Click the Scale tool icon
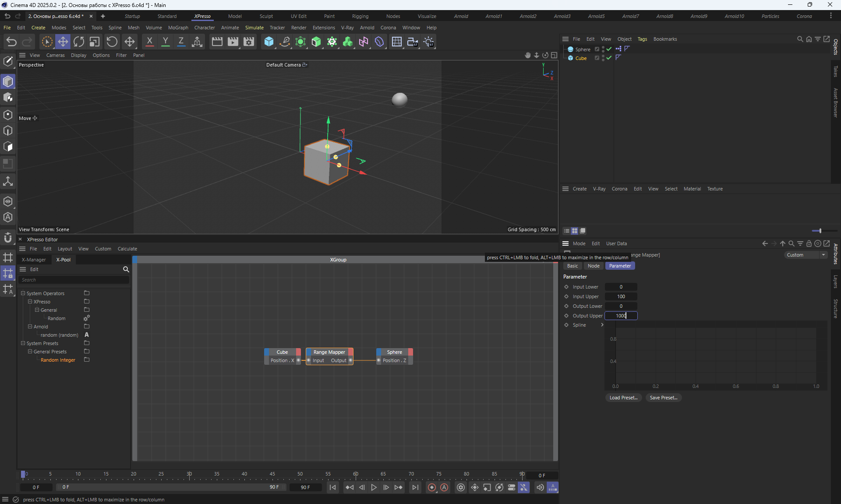Viewport: 841px width, 504px height. (95, 42)
